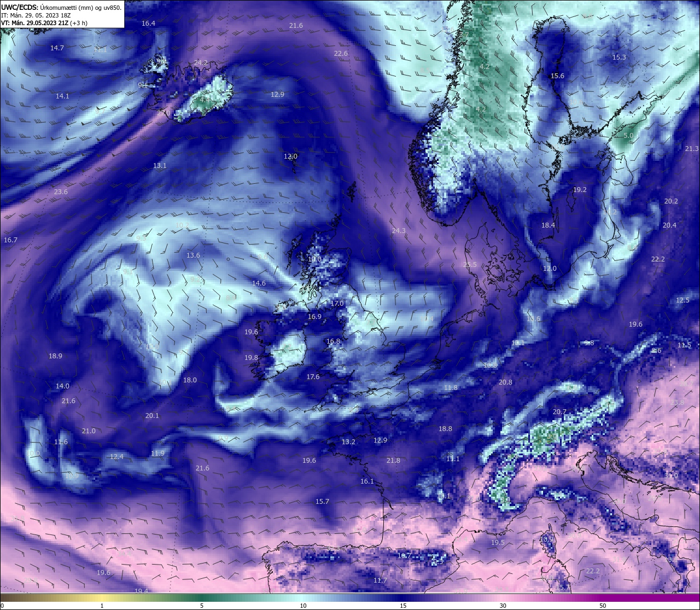Click the 14.6 value on the map
The image size is (700, 610).
click(259, 283)
